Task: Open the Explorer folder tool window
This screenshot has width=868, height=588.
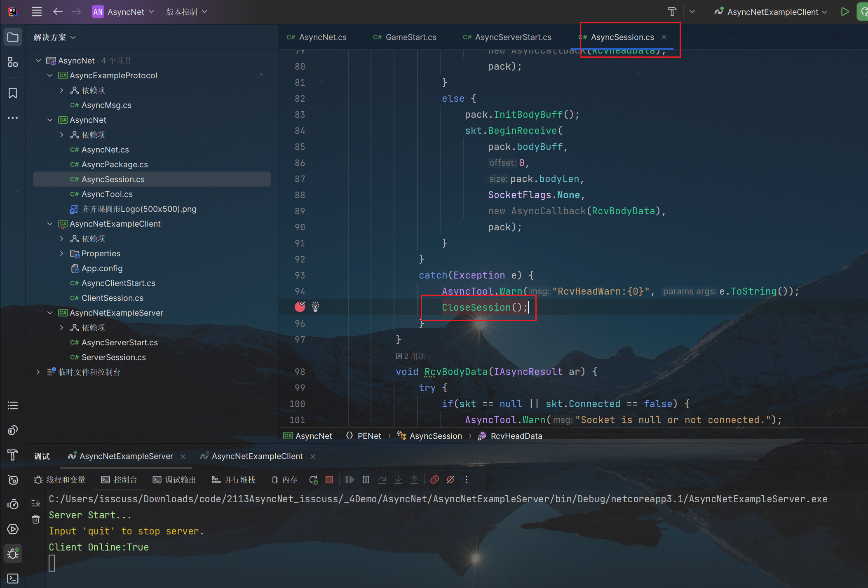Action: [13, 37]
